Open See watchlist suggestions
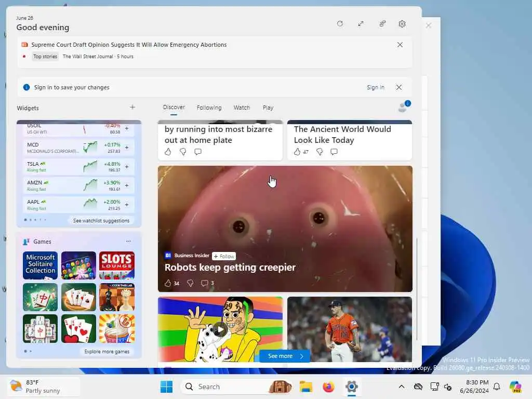The height and width of the screenshot is (399, 532). click(x=101, y=220)
